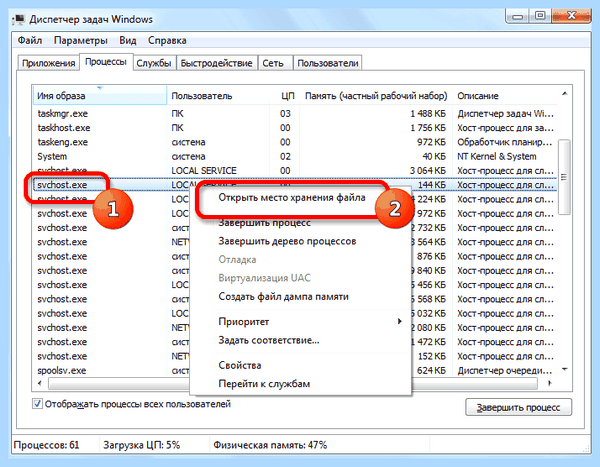Image resolution: width=600 pixels, height=467 pixels.
Task: Expand the Приоритет submenu arrow
Action: point(399,321)
